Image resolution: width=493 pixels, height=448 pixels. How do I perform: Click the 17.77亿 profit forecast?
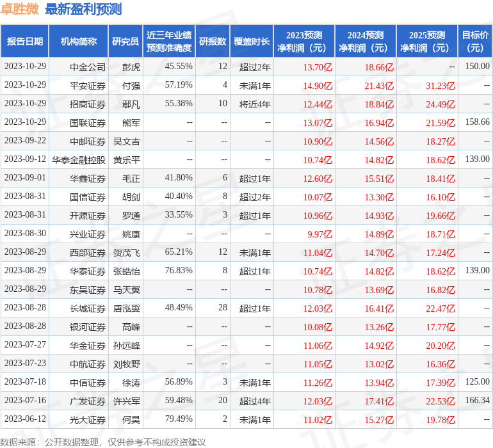pyautogui.click(x=440, y=327)
